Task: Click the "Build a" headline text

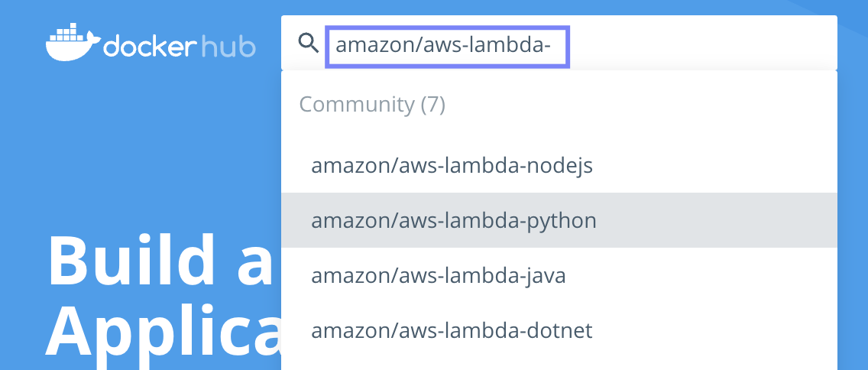Action: 160,259
